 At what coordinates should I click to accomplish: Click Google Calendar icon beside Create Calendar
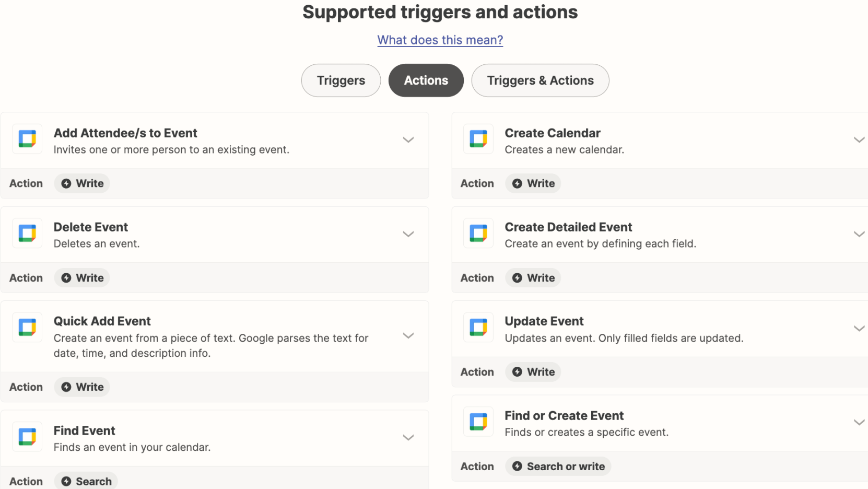pyautogui.click(x=478, y=139)
